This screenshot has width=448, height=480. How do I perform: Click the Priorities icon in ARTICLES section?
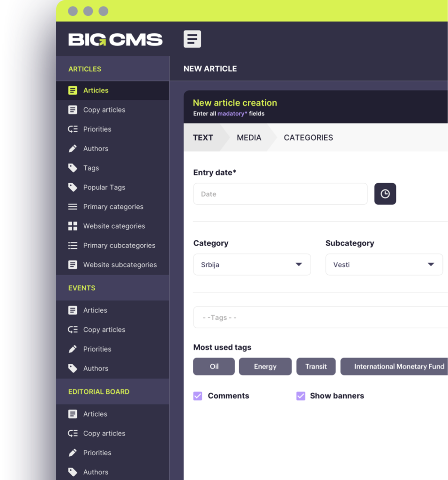tap(73, 129)
